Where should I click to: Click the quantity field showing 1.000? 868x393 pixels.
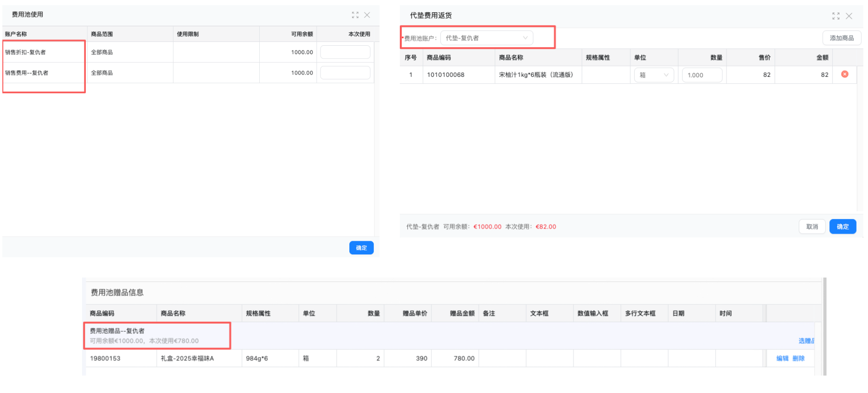(x=702, y=75)
